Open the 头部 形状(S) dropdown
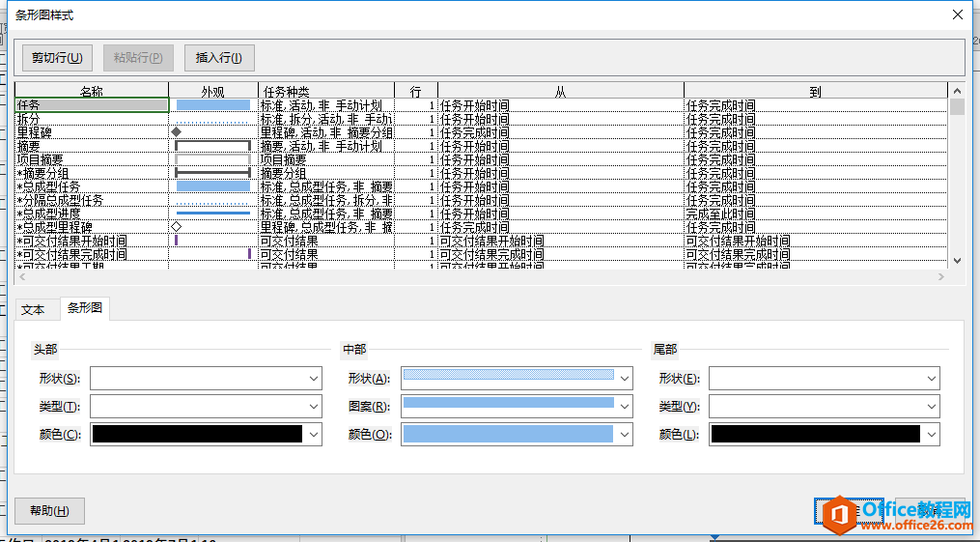This screenshot has width=980, height=542. 206,378
